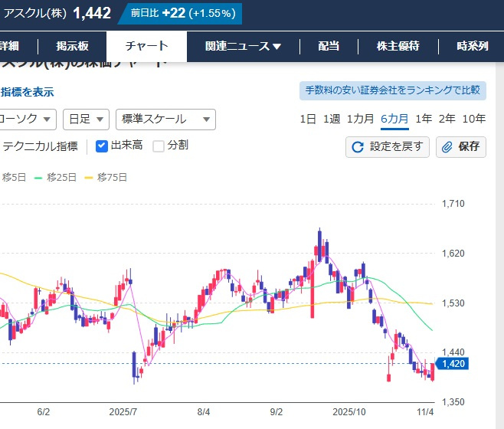Open the chart type ローソク dropdown
Screen dimensions: 504x429
tap(28, 120)
